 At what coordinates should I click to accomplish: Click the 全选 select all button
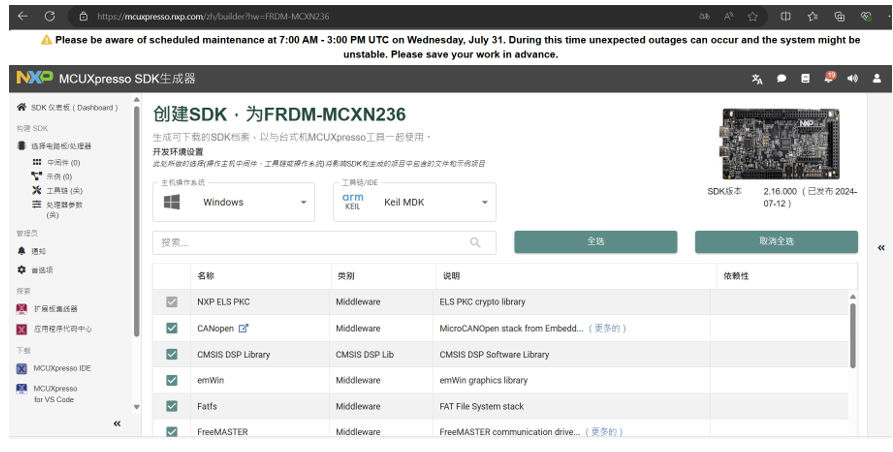tap(595, 242)
